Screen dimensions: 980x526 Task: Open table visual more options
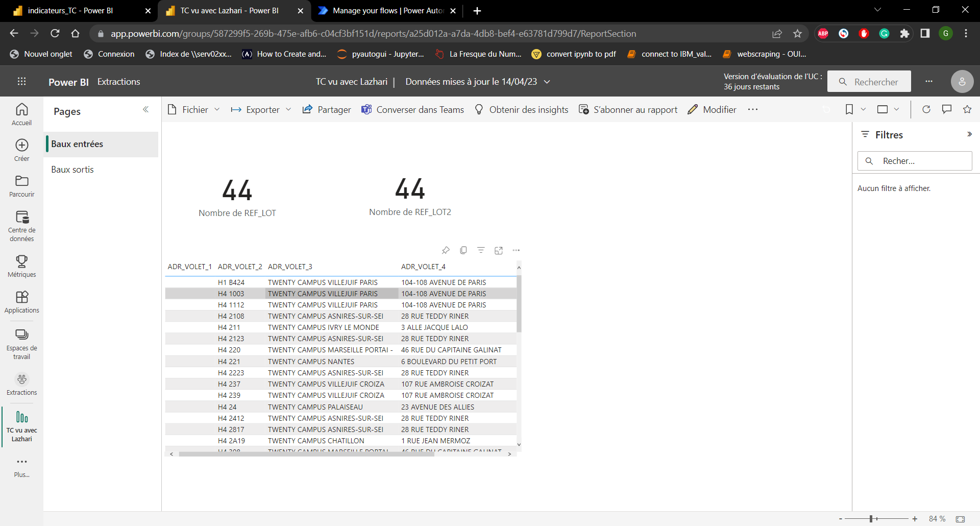(x=516, y=250)
